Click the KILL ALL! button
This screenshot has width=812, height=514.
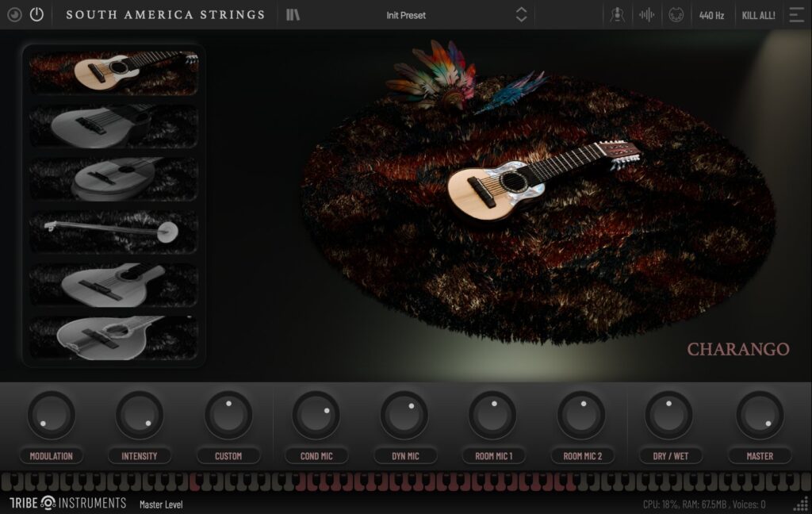pyautogui.click(x=758, y=15)
